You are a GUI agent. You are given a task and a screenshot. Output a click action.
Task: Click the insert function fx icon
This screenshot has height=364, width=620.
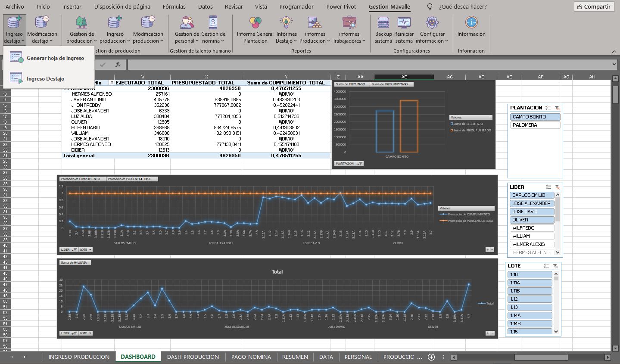pos(118,65)
